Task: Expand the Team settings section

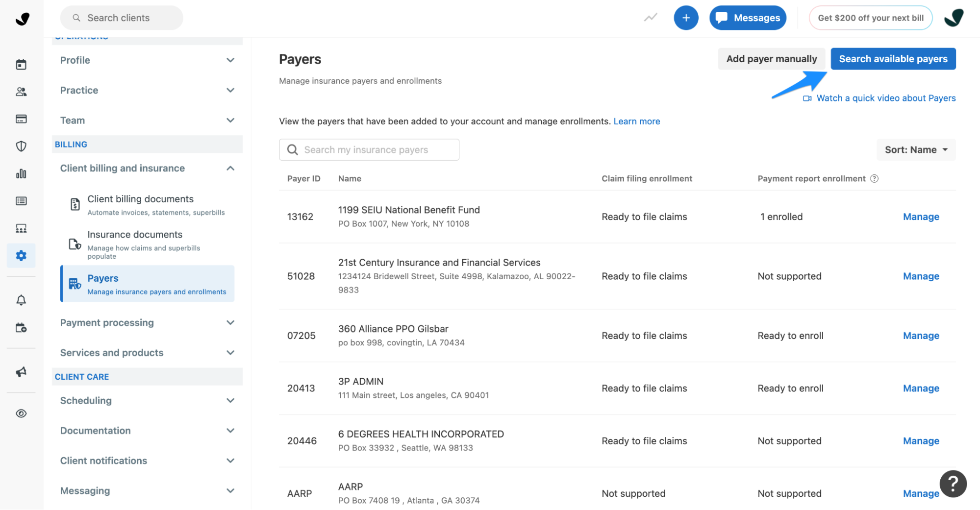Action: [147, 121]
